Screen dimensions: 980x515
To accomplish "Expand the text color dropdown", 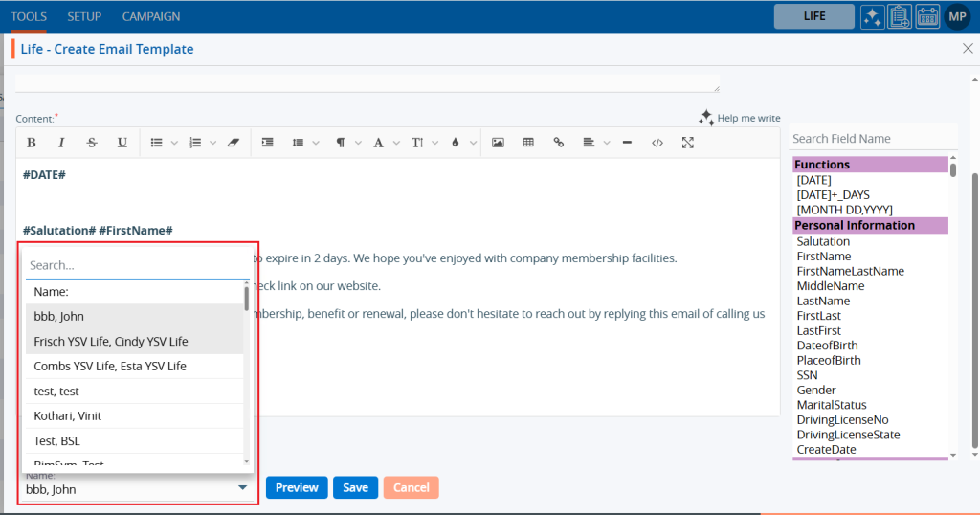I will [x=460, y=143].
